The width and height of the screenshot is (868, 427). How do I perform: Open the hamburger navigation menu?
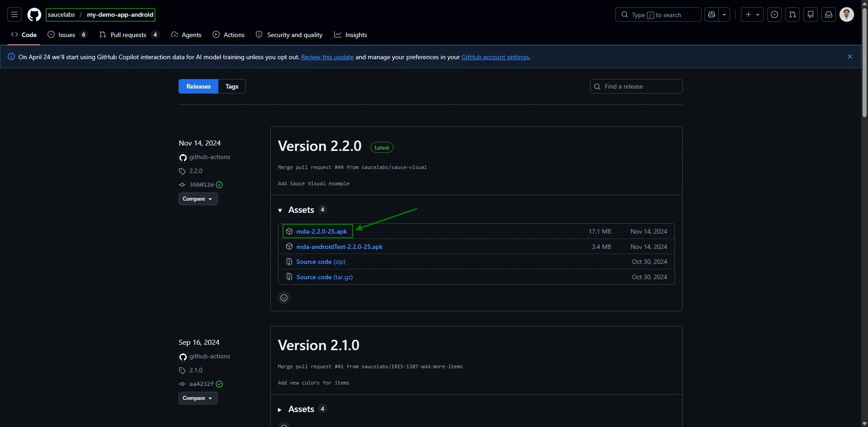(x=14, y=14)
